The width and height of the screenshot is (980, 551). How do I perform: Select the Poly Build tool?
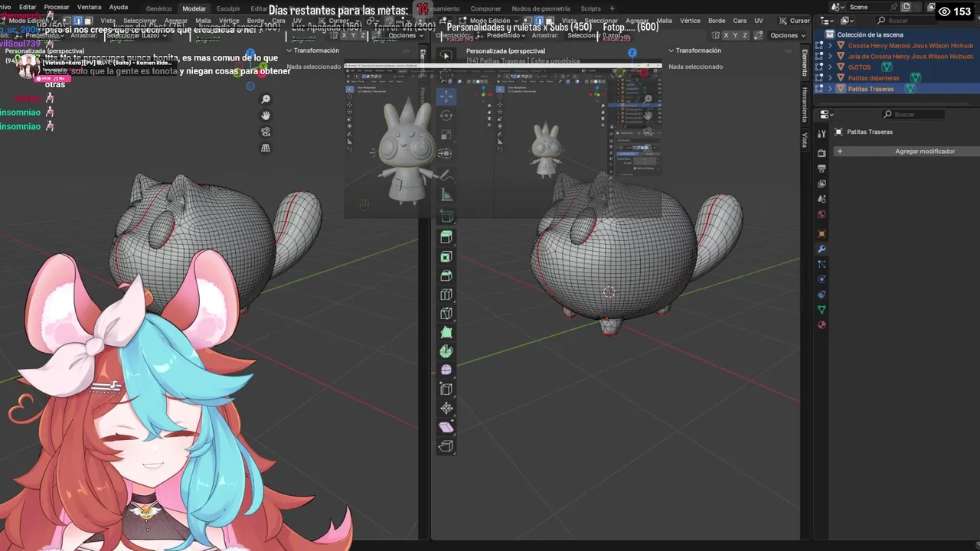coord(446,332)
